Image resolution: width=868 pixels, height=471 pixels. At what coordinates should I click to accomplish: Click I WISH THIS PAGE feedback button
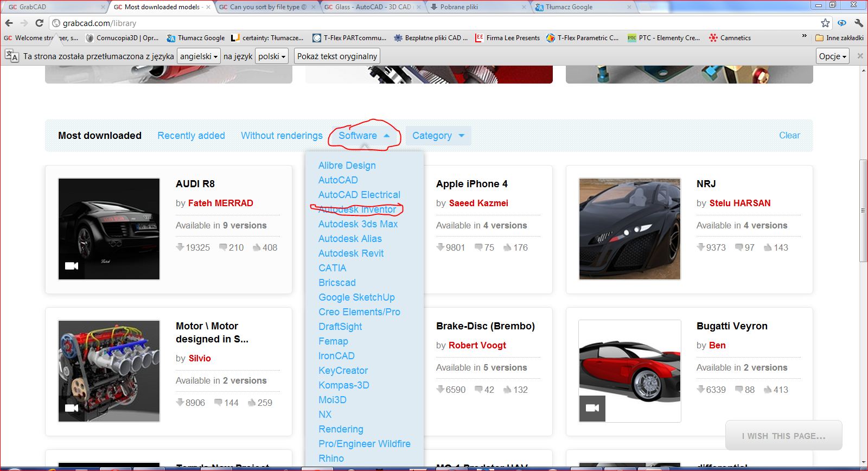(784, 436)
